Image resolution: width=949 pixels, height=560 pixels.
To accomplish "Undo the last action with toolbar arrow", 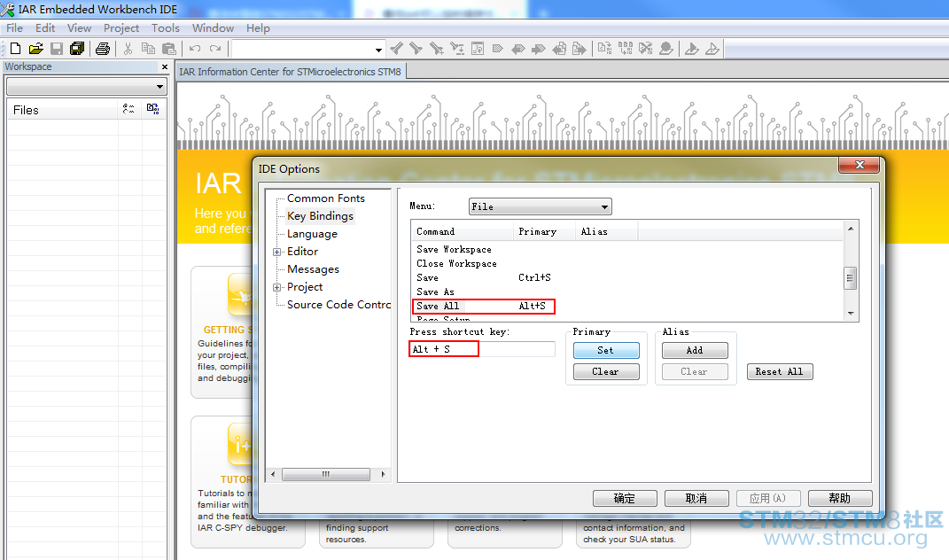I will click(x=195, y=49).
